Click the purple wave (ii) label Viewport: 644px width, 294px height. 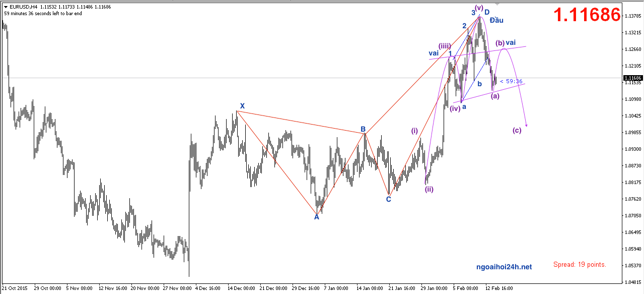(428, 190)
